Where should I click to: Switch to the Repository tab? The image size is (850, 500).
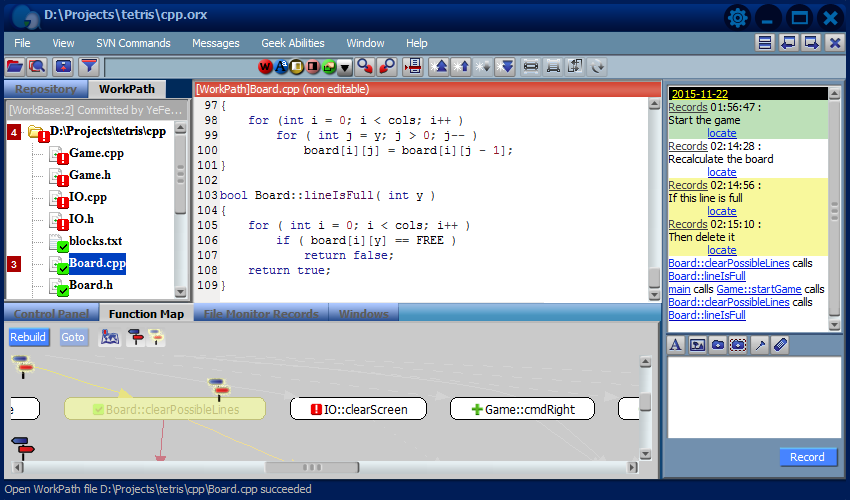coord(46,89)
